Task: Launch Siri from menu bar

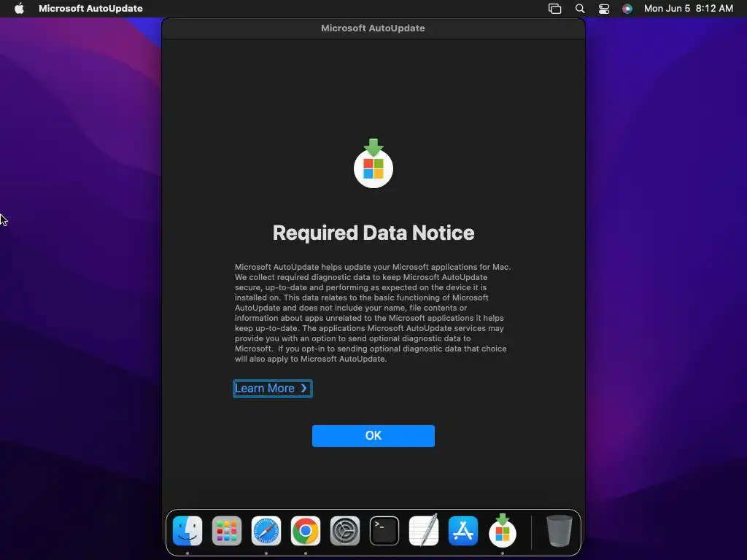Action: pos(627,9)
